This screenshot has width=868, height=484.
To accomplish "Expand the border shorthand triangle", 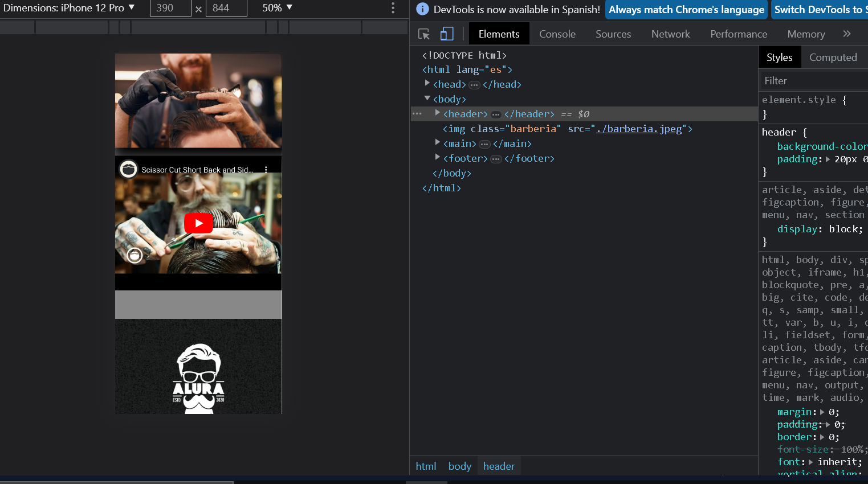I will [x=822, y=437].
